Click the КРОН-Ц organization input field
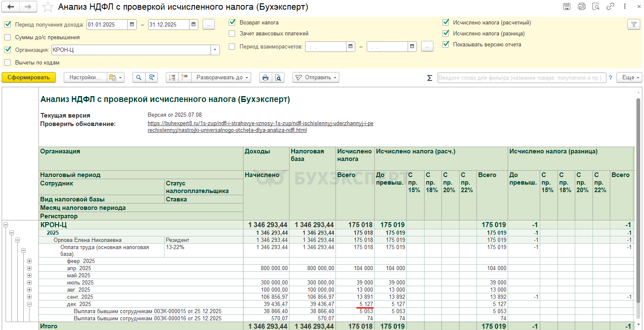 point(131,50)
